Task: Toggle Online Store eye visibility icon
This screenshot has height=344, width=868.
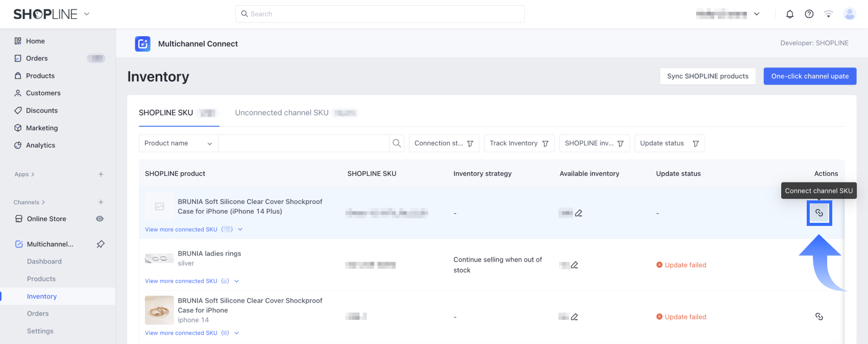Action: click(100, 219)
